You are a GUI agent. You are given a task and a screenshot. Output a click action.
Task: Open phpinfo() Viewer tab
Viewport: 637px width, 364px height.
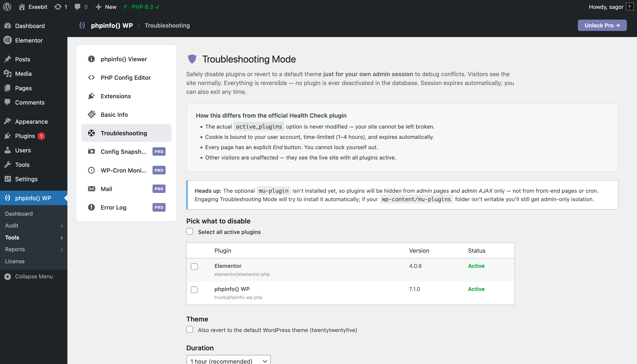click(126, 59)
